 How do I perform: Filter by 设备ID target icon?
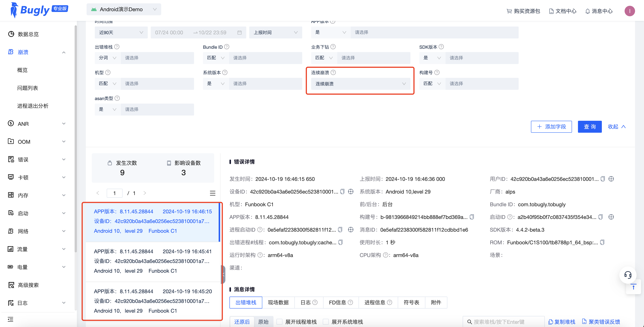click(x=351, y=192)
